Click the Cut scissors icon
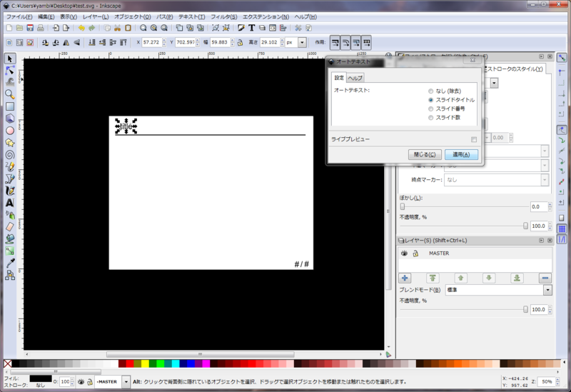Screen dimensions: 571x392 coord(117,28)
